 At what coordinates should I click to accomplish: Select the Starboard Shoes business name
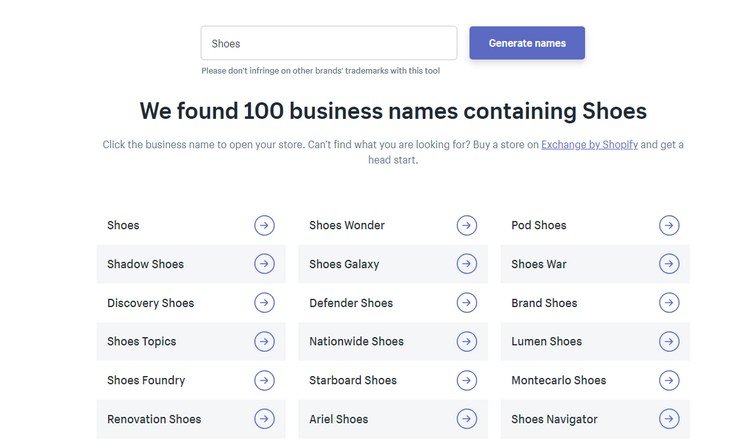(x=353, y=381)
